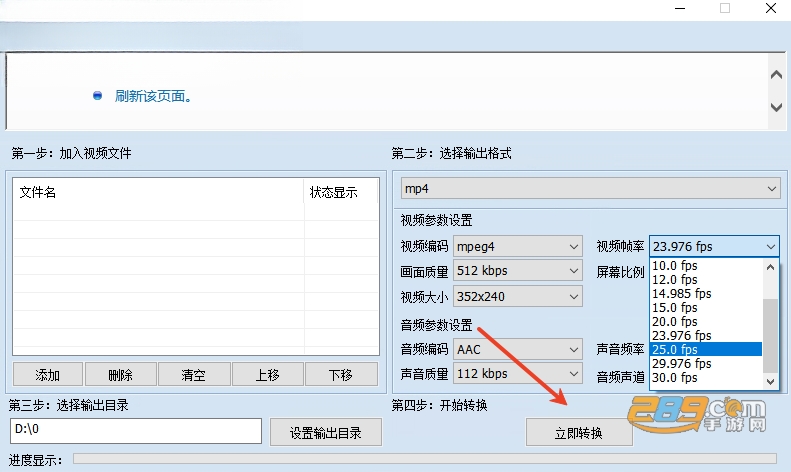Open the 声音质量 112 kbps dropdown
791x472 pixels.
point(518,374)
